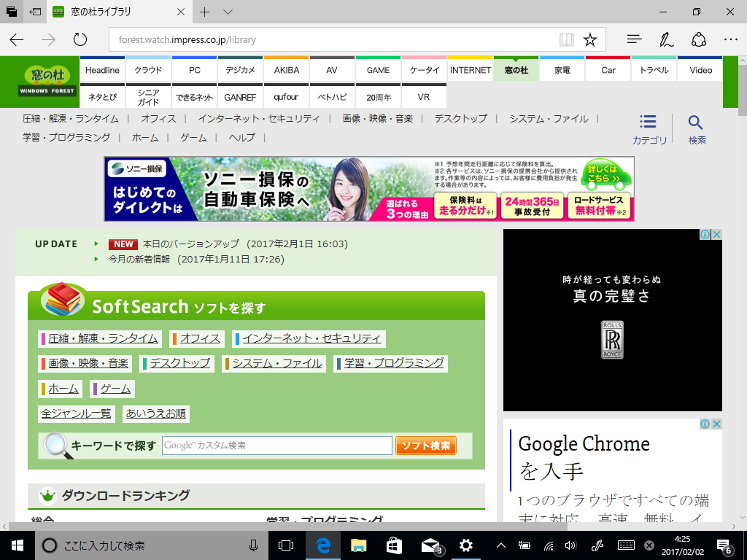This screenshot has height=560, width=747.
Task: Switch to the GAME tab
Action: (x=378, y=70)
